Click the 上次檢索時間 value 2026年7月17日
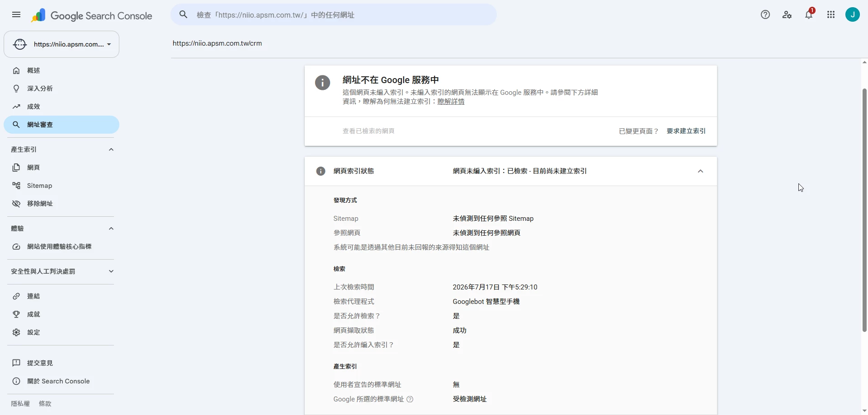The height and width of the screenshot is (415, 868). pos(495,287)
